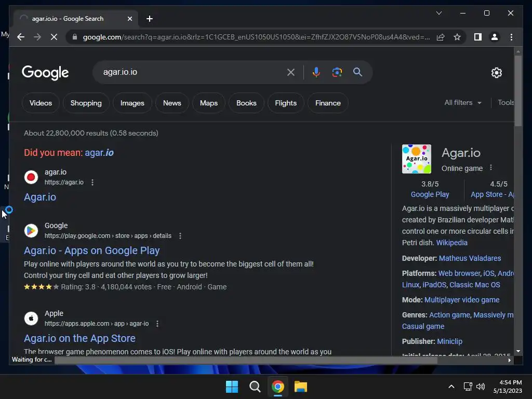Expand the All filters dropdown
Image resolution: width=532 pixels, height=399 pixels.
(x=463, y=102)
